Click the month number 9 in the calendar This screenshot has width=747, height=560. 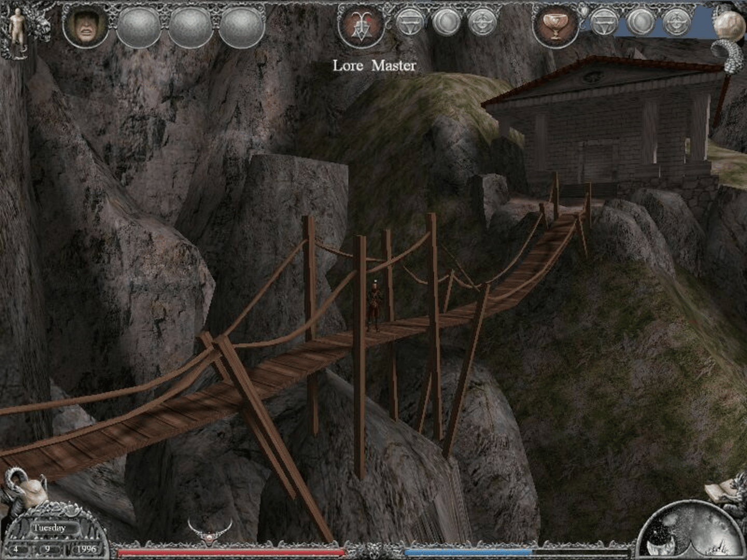(47, 549)
